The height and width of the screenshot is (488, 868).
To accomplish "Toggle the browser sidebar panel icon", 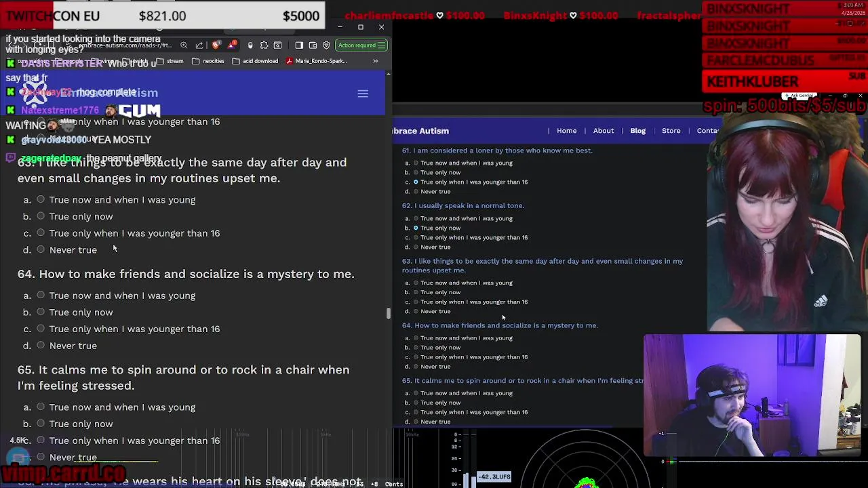I will [x=299, y=45].
